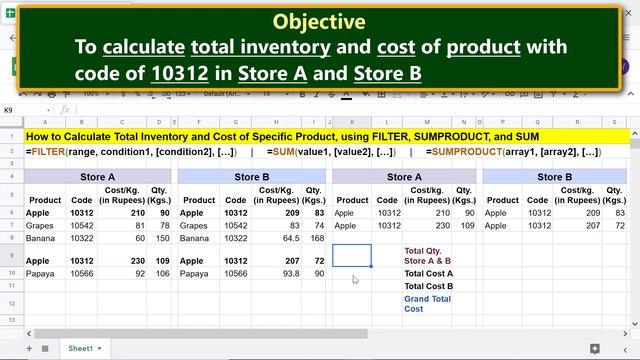Open the font size dropdown

(x=276, y=94)
